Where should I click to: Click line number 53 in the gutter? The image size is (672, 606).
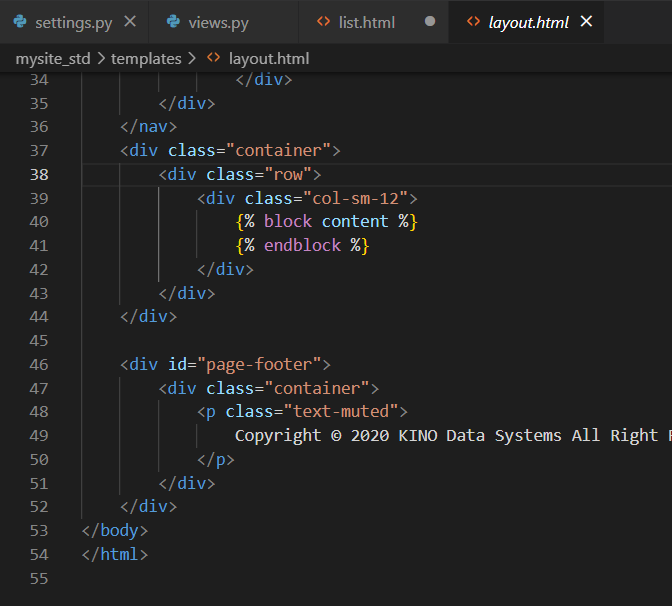(x=39, y=531)
